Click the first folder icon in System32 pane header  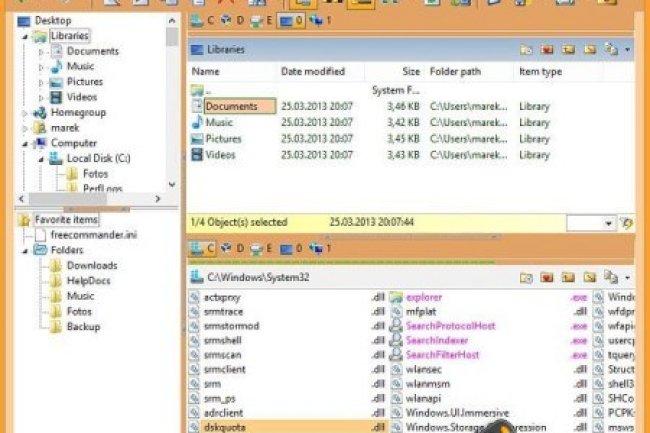point(526,276)
